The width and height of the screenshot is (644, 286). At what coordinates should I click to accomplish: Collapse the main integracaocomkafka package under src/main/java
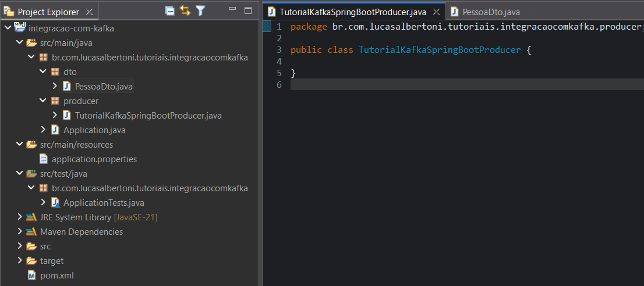(x=31, y=58)
